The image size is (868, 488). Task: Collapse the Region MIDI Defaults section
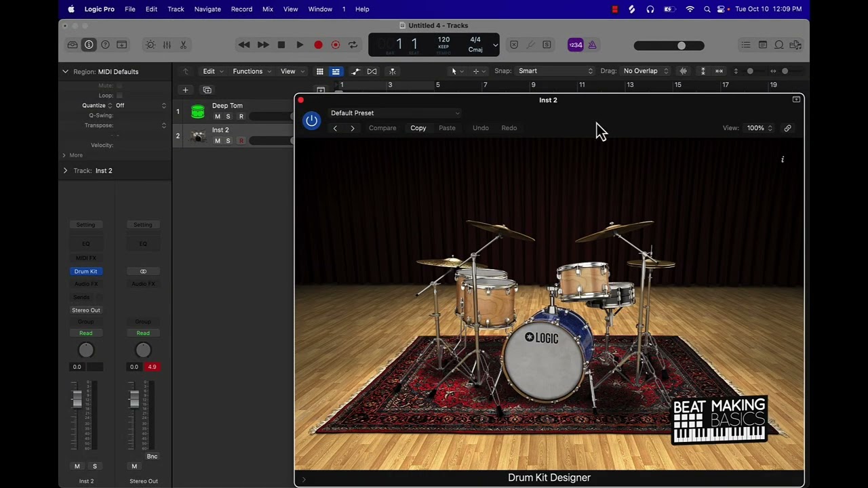pyautogui.click(x=65, y=72)
